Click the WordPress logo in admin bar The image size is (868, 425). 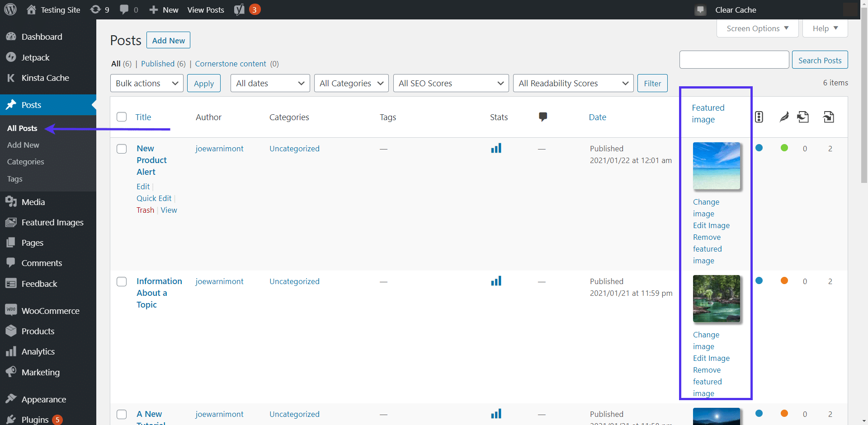(10, 9)
